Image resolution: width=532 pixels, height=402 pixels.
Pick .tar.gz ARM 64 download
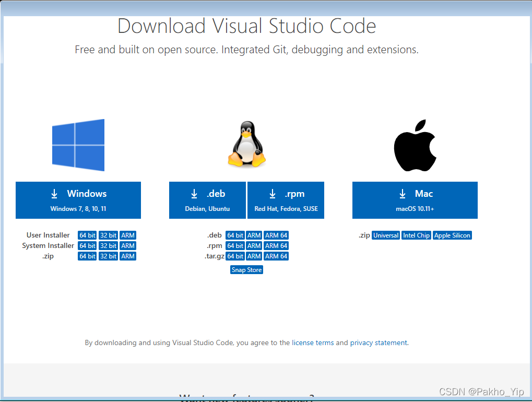[x=276, y=256]
